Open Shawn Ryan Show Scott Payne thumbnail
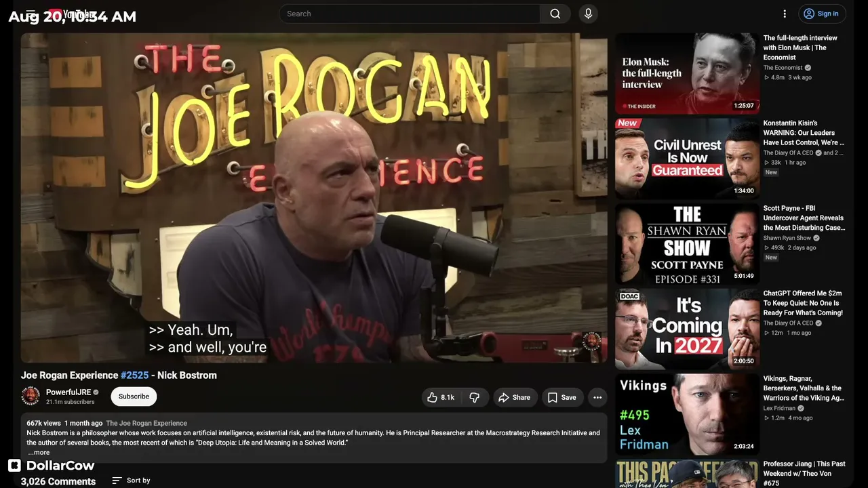Image resolution: width=868 pixels, height=488 pixels. (x=687, y=244)
